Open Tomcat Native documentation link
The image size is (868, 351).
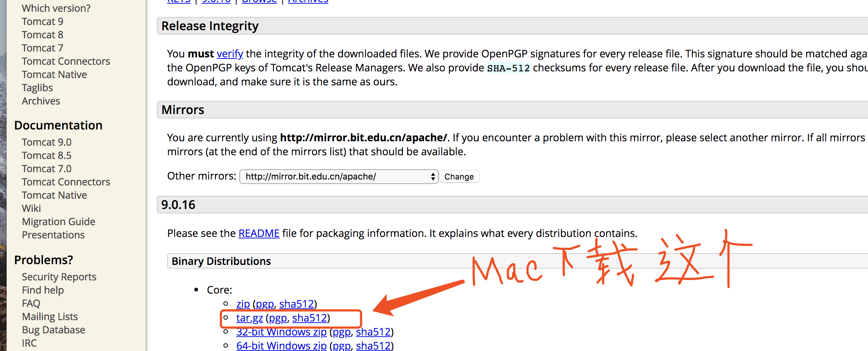54,195
